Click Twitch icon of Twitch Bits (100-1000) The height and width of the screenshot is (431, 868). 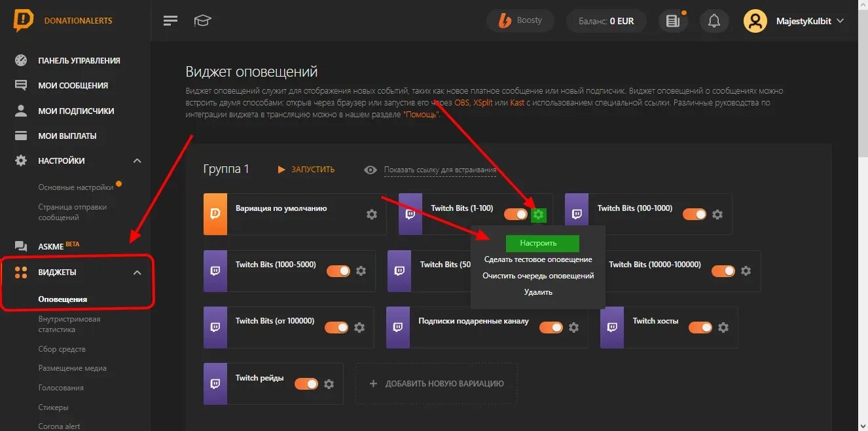[x=576, y=214]
